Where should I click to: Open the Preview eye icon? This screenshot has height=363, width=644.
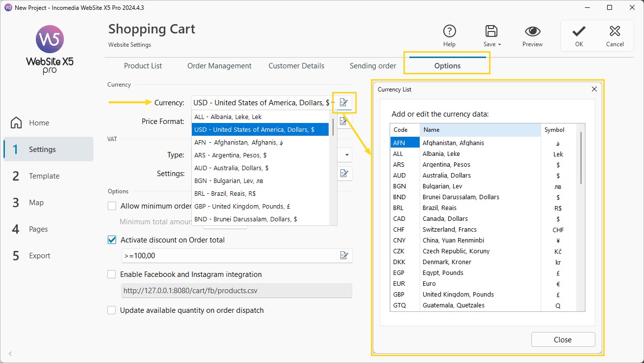tap(532, 31)
